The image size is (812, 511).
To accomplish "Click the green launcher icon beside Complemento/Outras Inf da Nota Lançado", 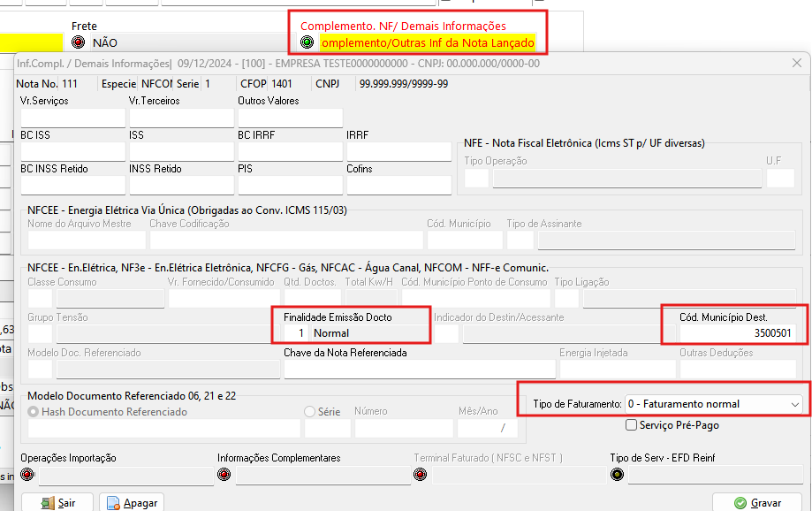I will coord(307,42).
